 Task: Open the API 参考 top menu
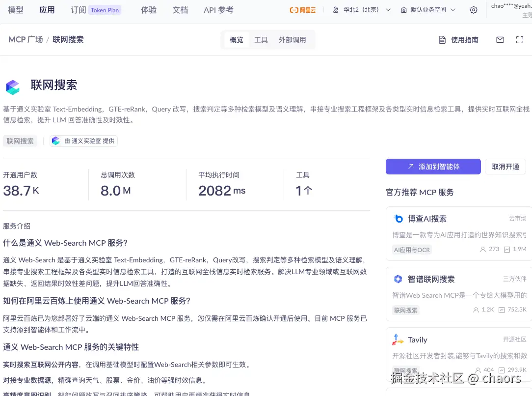[x=218, y=10]
